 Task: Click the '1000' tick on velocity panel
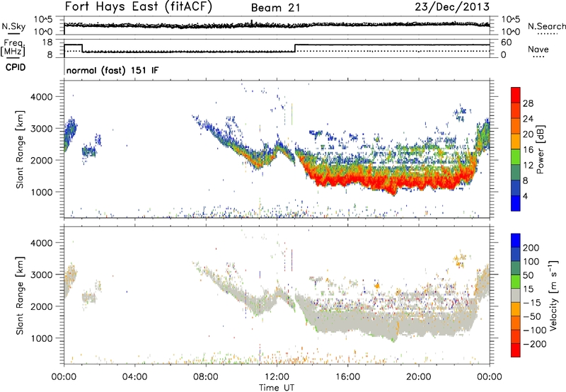[x=42, y=338]
